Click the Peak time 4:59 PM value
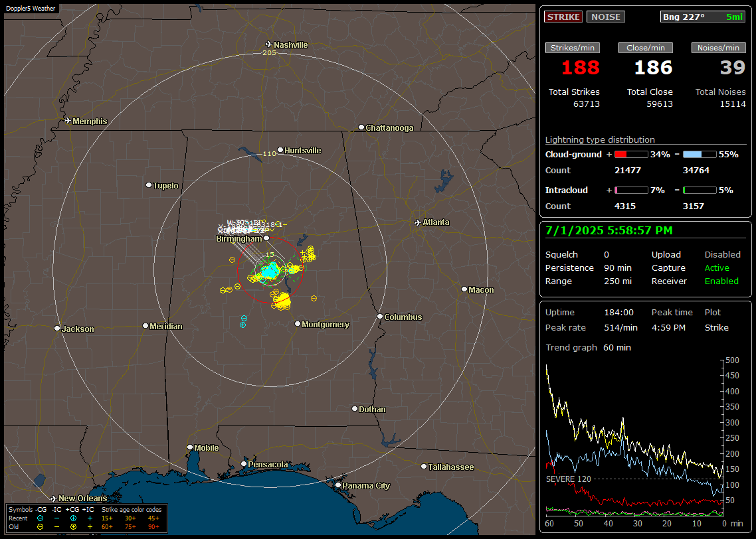This screenshot has height=539, width=756. point(668,327)
